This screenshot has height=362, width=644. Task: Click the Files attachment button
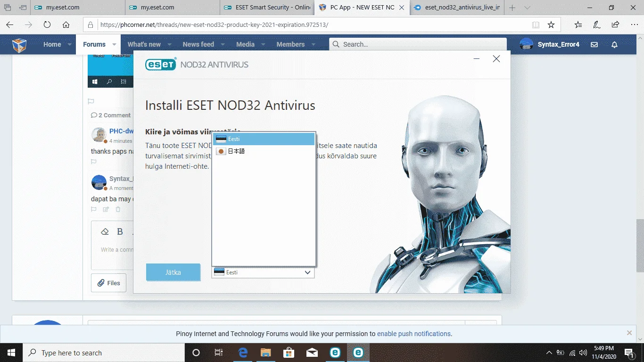point(108,283)
